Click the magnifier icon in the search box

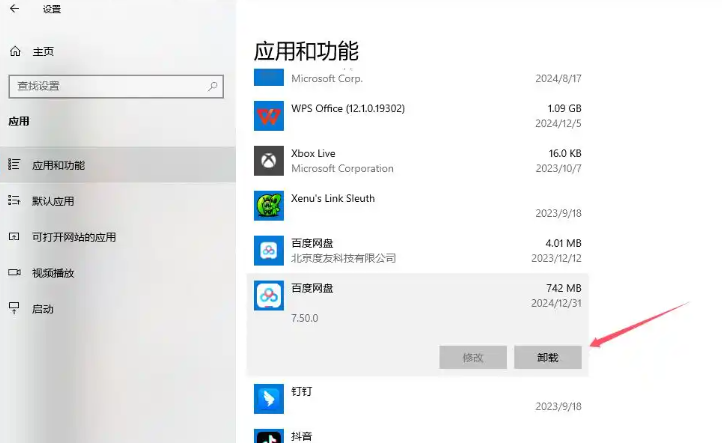[x=212, y=86]
